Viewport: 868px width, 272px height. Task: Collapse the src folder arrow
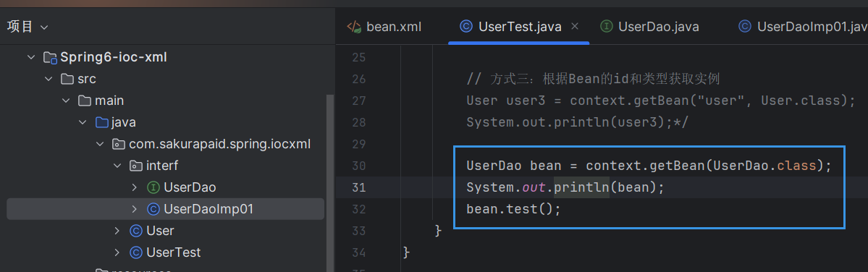[49, 79]
